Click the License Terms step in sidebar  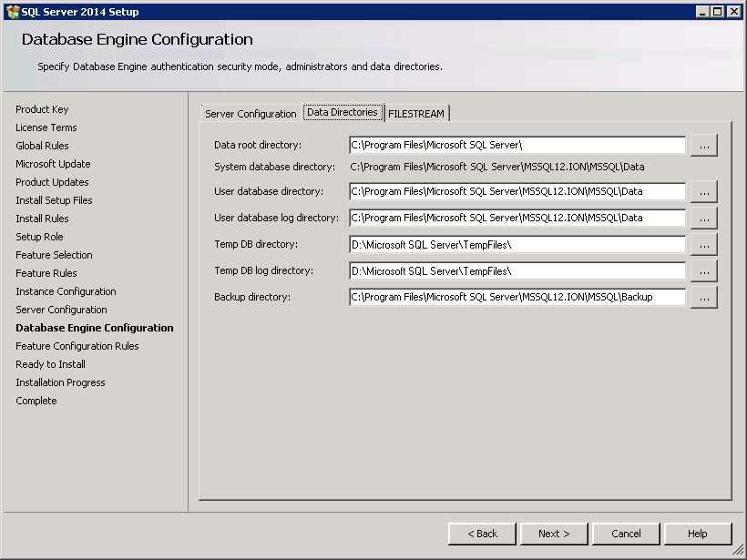[46, 127]
